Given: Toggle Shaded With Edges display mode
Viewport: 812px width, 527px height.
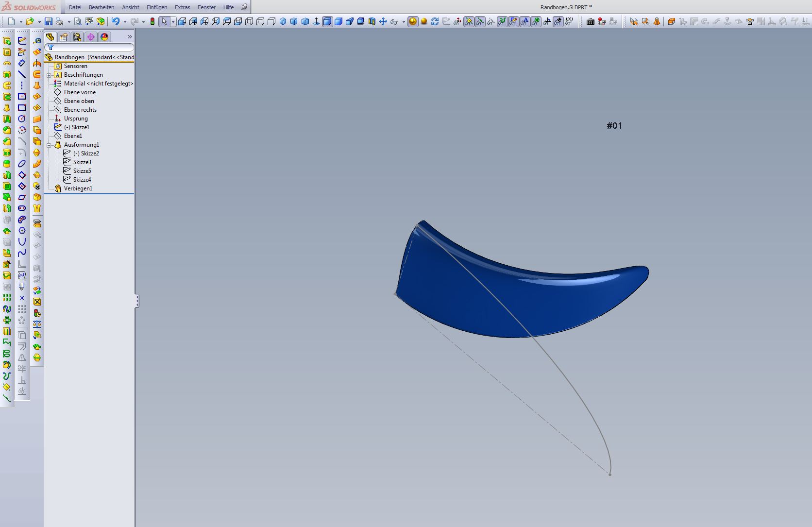Looking at the screenshot, I should 327,21.
